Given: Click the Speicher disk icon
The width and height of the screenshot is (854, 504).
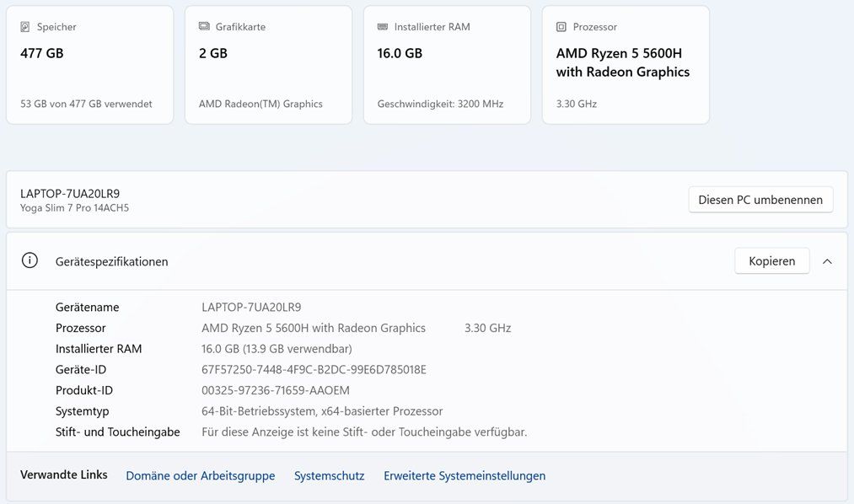Looking at the screenshot, I should pyautogui.click(x=25, y=27).
